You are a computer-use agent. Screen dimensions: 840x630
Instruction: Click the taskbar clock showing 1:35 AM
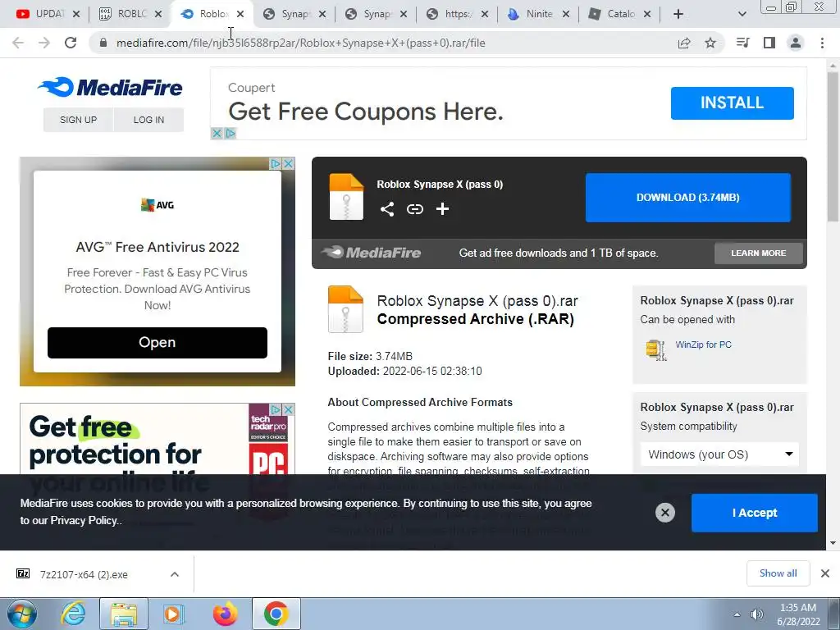(x=798, y=614)
